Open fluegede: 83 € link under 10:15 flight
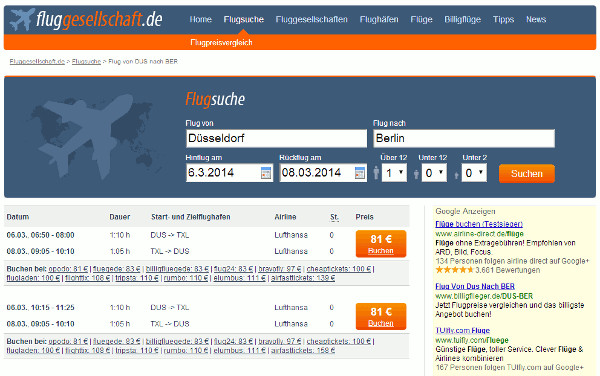This screenshot has width=600, height=376. click(117, 341)
